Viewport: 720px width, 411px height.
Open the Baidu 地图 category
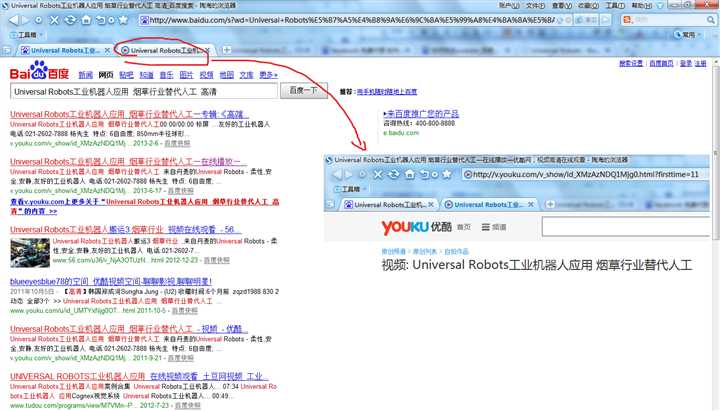click(x=226, y=75)
